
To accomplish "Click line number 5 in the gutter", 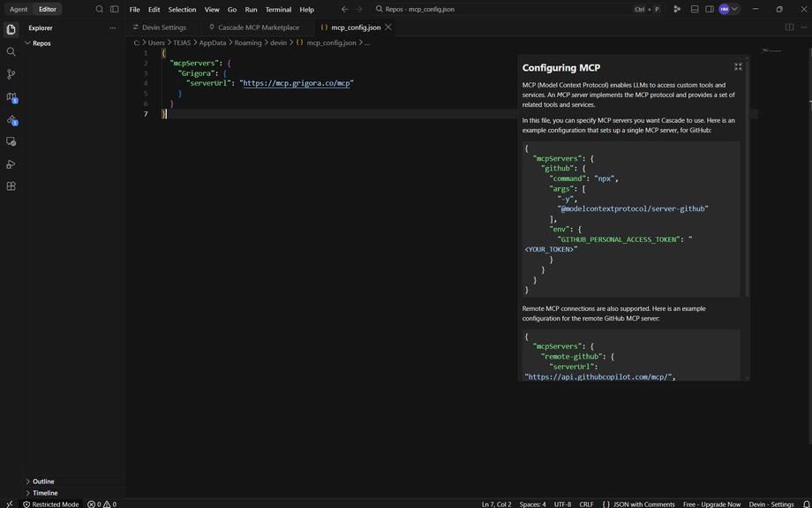I will click(146, 94).
